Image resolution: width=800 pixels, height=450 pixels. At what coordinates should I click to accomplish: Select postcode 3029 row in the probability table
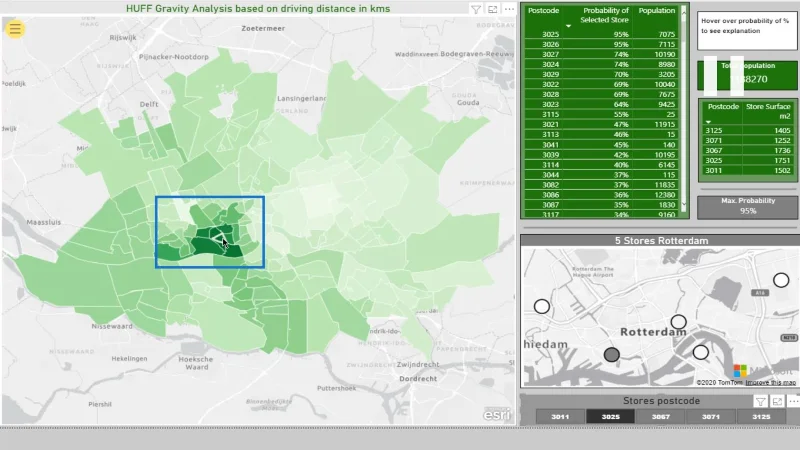pos(601,74)
